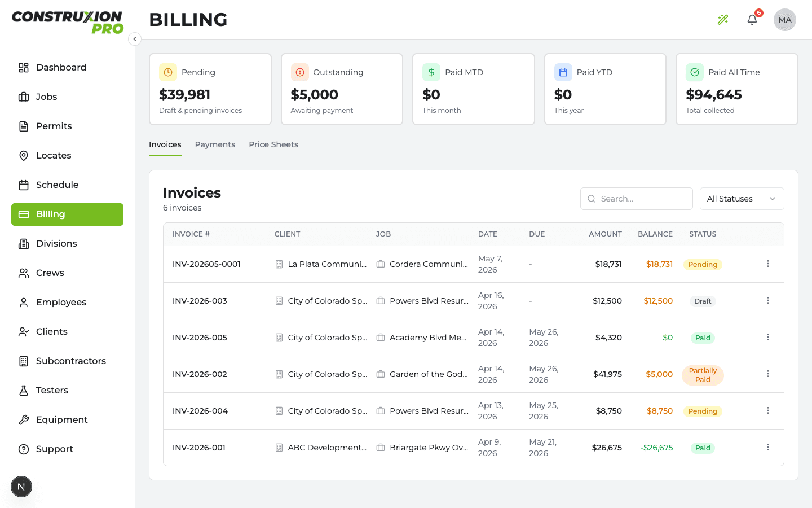Open row actions for INV-202605-0001
Image resolution: width=812 pixels, height=508 pixels.
click(768, 264)
